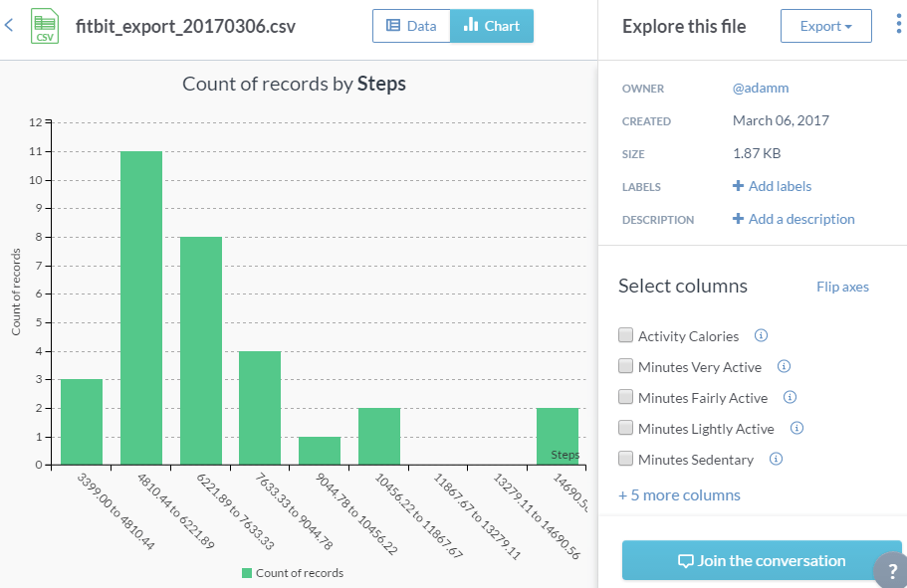This screenshot has width=907, height=588.
Task: Click info icon beside Minutes Sedentary
Action: click(776, 459)
